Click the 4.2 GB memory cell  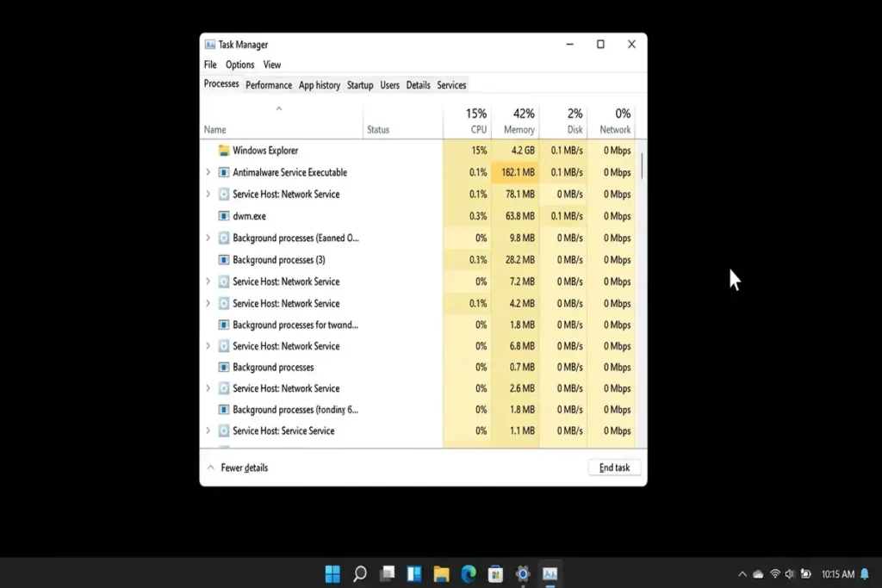click(515, 150)
